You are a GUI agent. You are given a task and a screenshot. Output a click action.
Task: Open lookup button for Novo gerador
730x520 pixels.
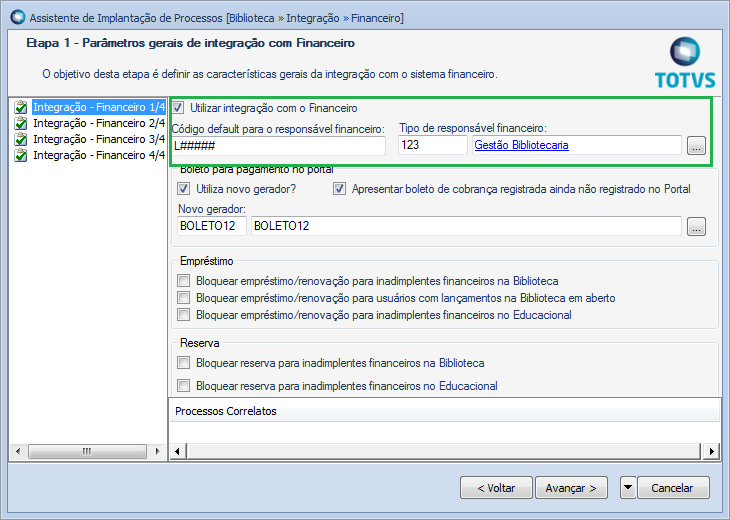[x=696, y=227]
